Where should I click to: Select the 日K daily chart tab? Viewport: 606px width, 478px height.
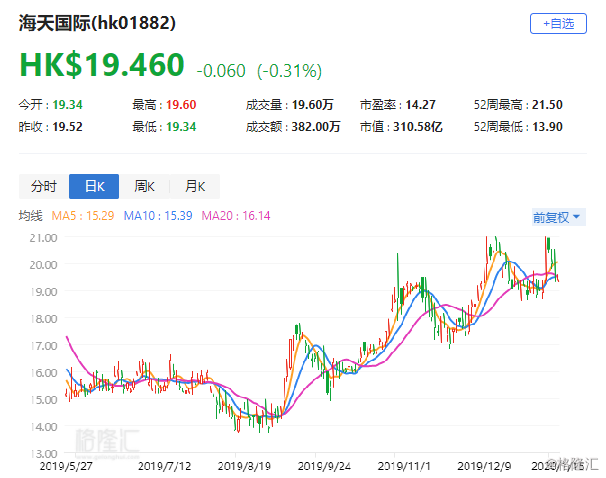94,186
